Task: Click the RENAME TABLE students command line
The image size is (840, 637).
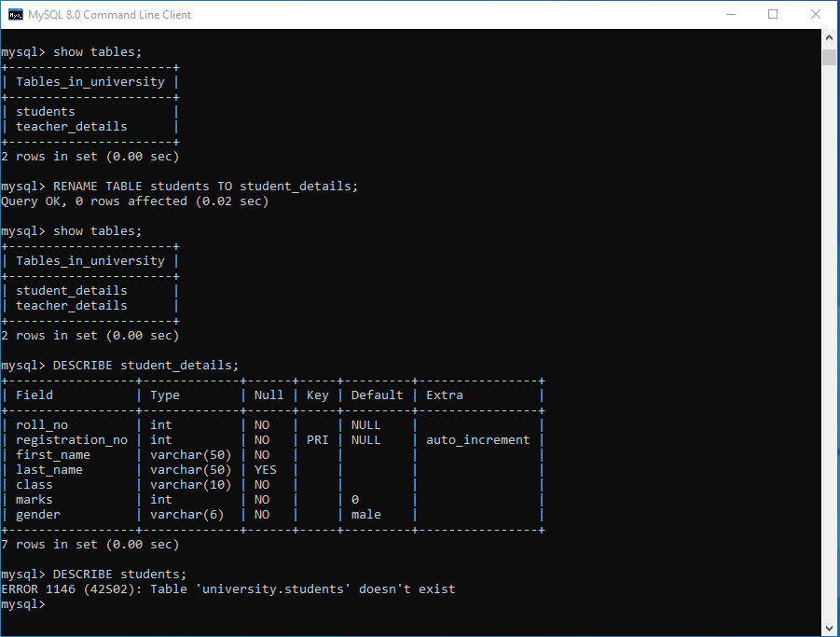Action: pos(205,187)
